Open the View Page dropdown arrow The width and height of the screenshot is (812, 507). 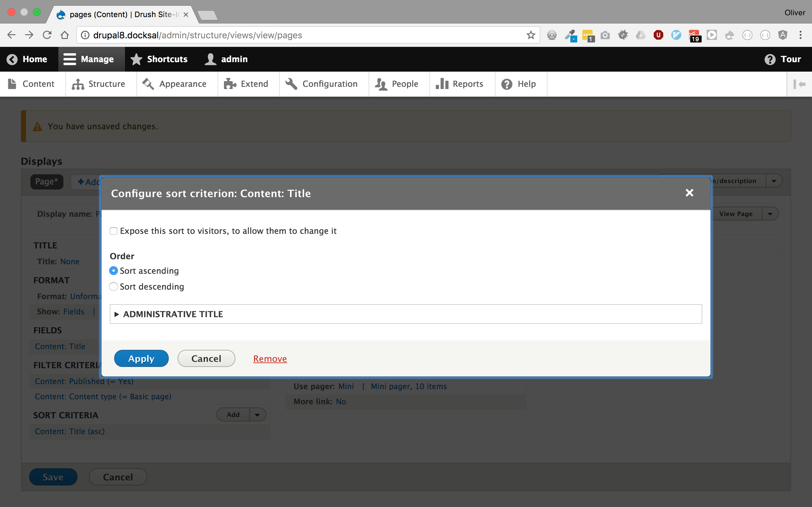(x=770, y=214)
